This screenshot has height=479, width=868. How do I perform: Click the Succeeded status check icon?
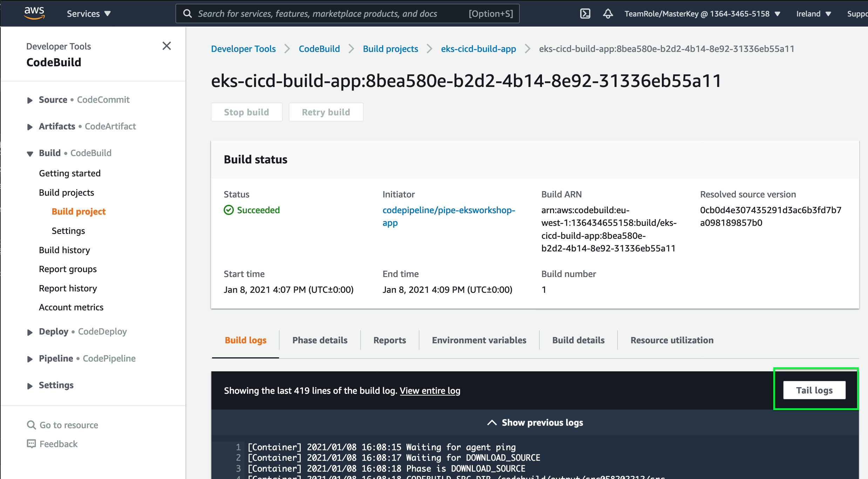point(229,210)
